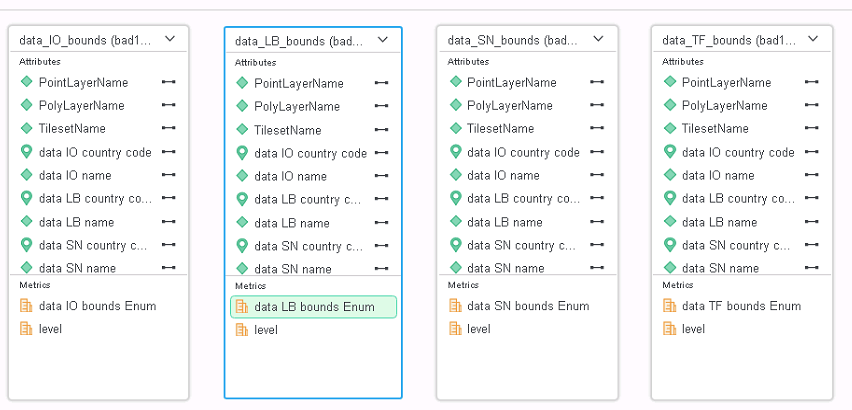Click the link icon next to data IO name in data_TF_bounds
852x410 pixels.
[811, 175]
